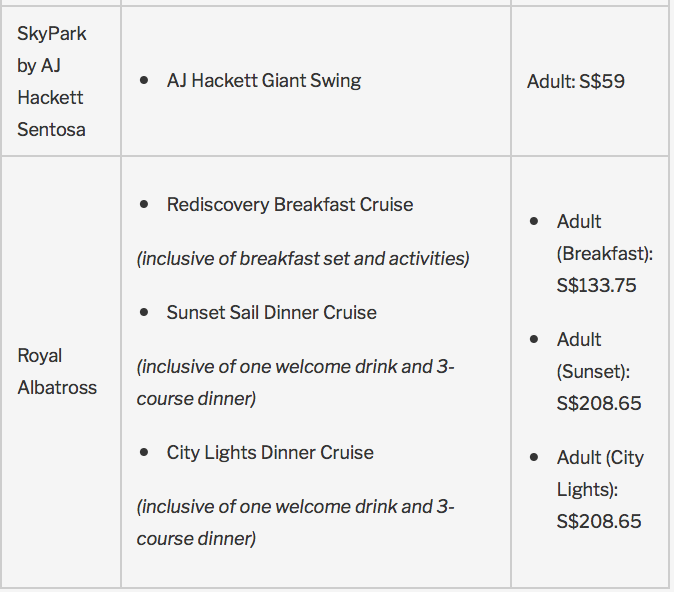
Task: Select the Sunset Sail Dinner Cruise item
Action: click(272, 312)
